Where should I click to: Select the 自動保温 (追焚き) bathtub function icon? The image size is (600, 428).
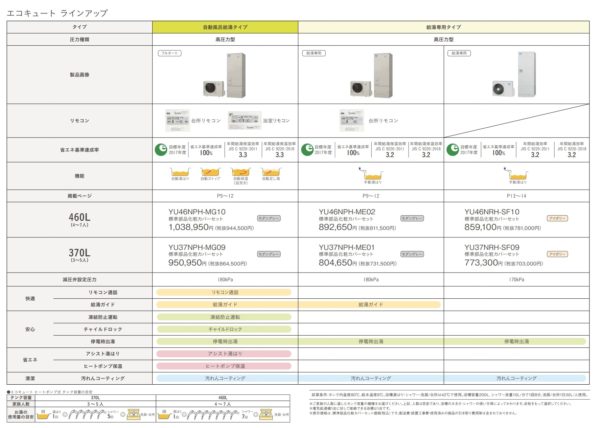click(240, 172)
